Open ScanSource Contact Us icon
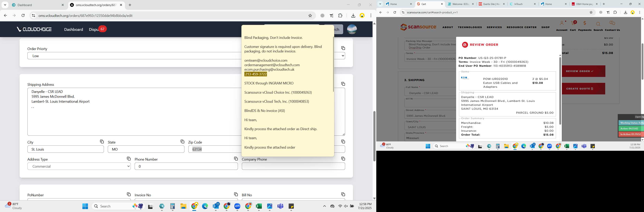Screen dimensions: 644x212 point(612,23)
